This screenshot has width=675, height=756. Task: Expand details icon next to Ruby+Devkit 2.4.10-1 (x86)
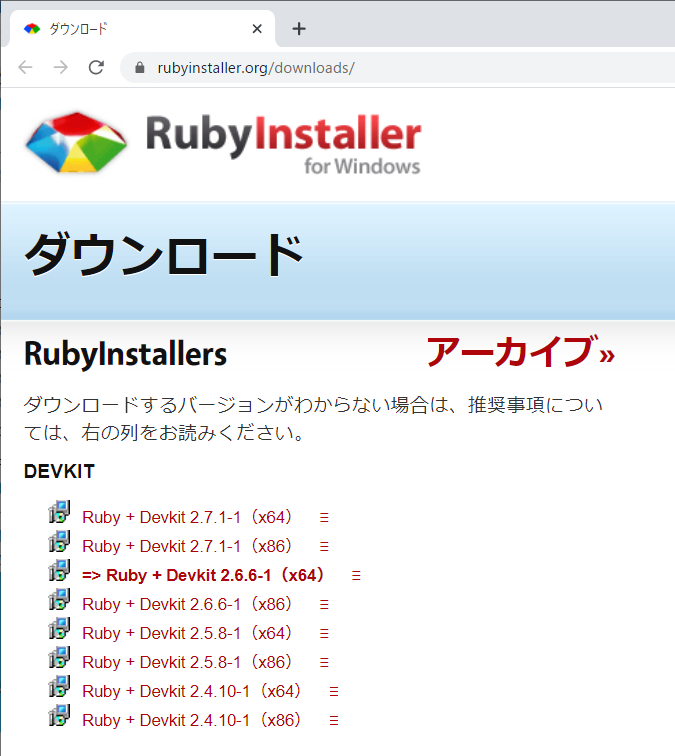tap(334, 721)
